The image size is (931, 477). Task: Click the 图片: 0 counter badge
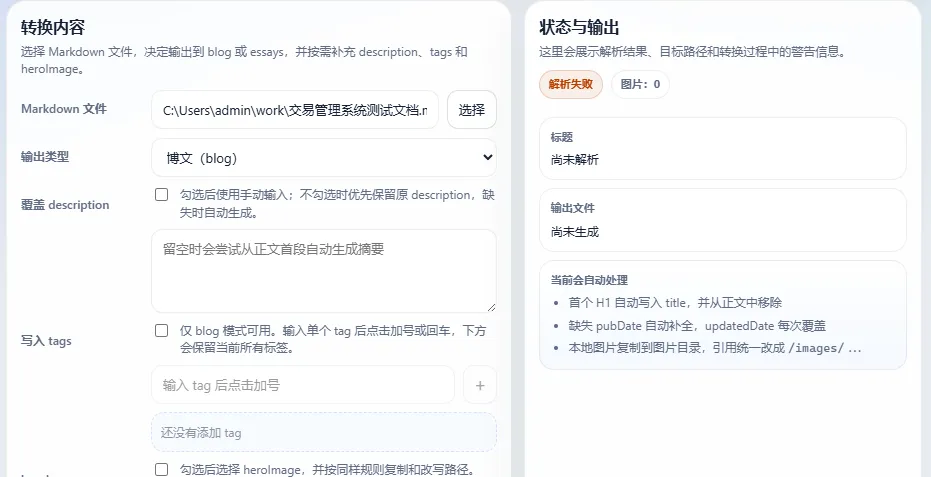coord(640,85)
